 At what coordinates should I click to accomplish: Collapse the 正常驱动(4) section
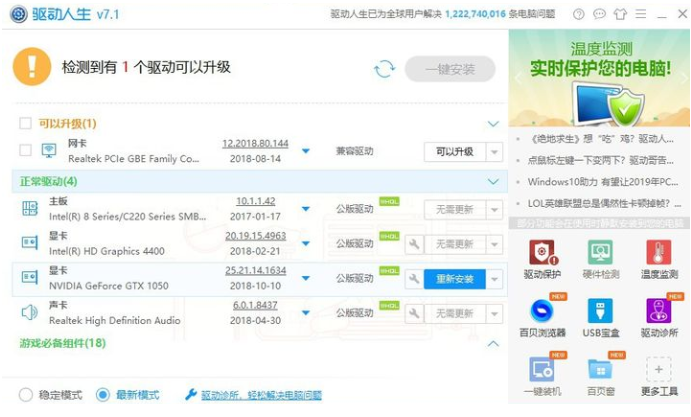tap(492, 182)
